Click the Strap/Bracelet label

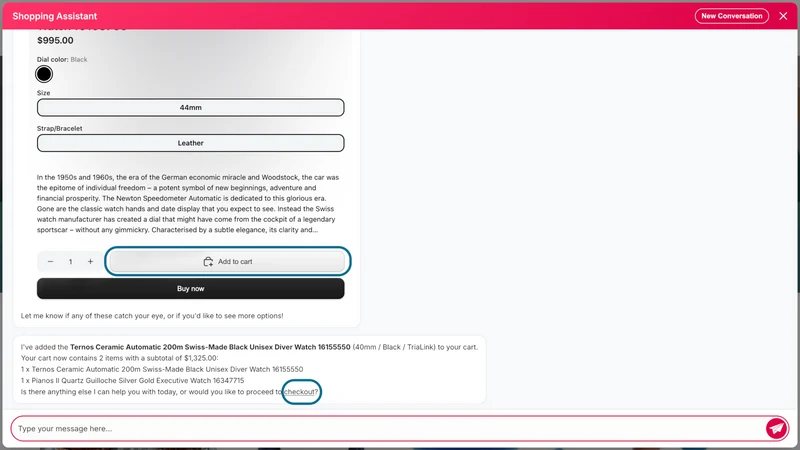[x=59, y=128]
